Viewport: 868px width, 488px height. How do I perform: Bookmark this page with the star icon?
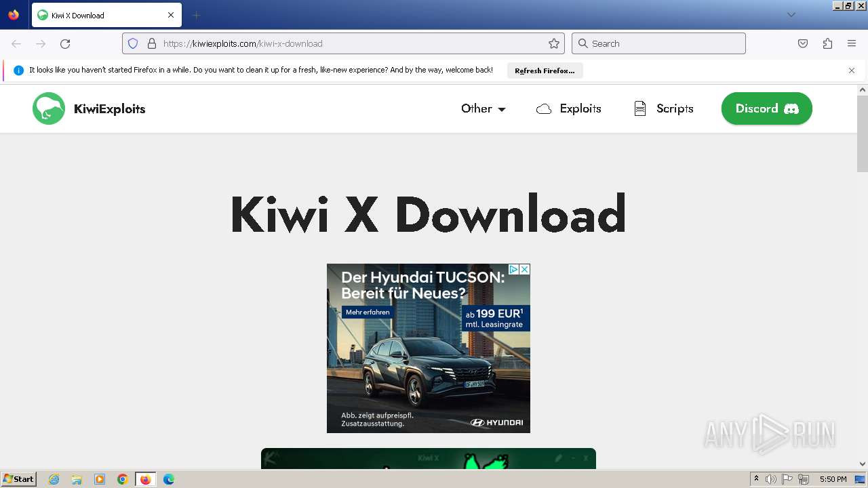554,43
